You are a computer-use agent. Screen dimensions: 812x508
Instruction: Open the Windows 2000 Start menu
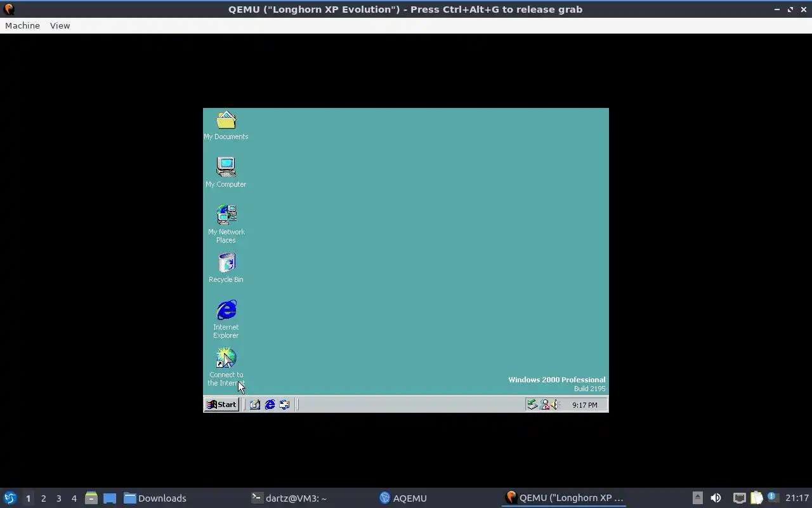221,404
